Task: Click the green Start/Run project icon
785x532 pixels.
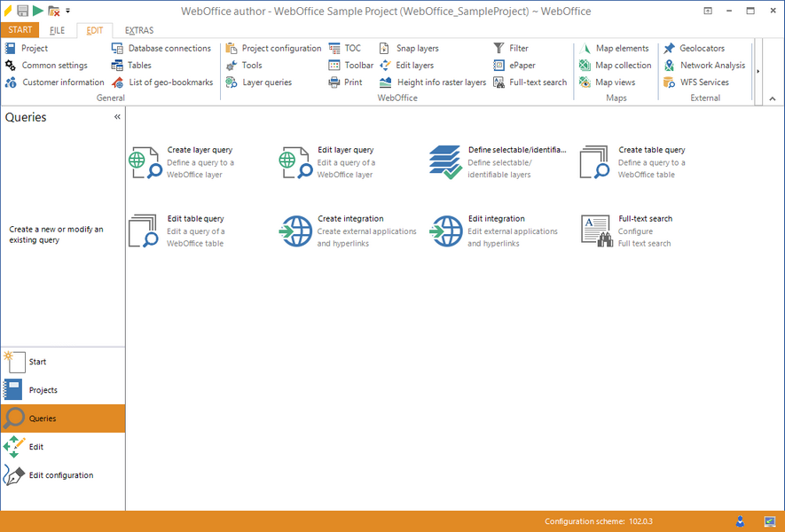Action: point(38,10)
